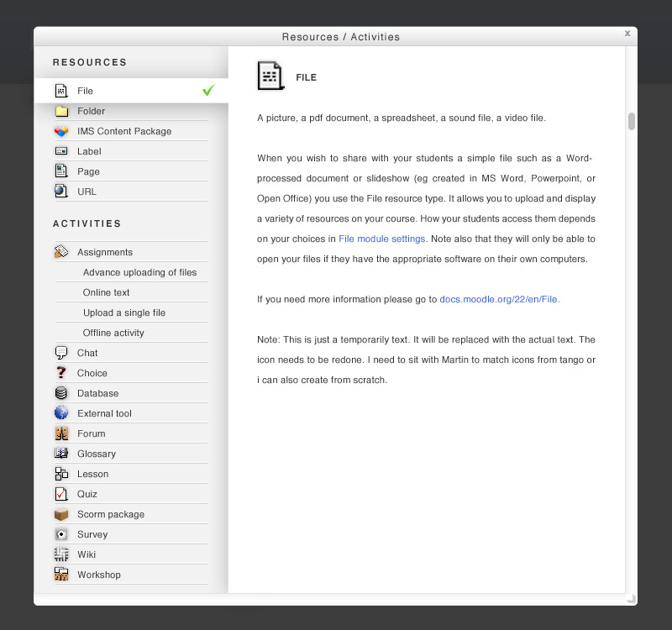Select the Survey activity
This screenshot has height=630, width=672.
(x=131, y=534)
